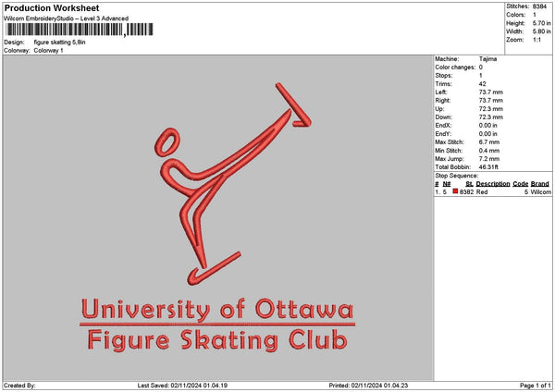Click the 'Created By:' footer label
Screen dimensions: 555x392
(19, 386)
